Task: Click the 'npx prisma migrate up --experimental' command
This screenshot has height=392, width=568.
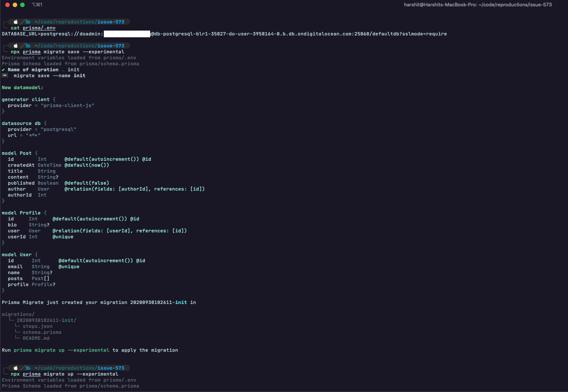Action: [64, 374]
